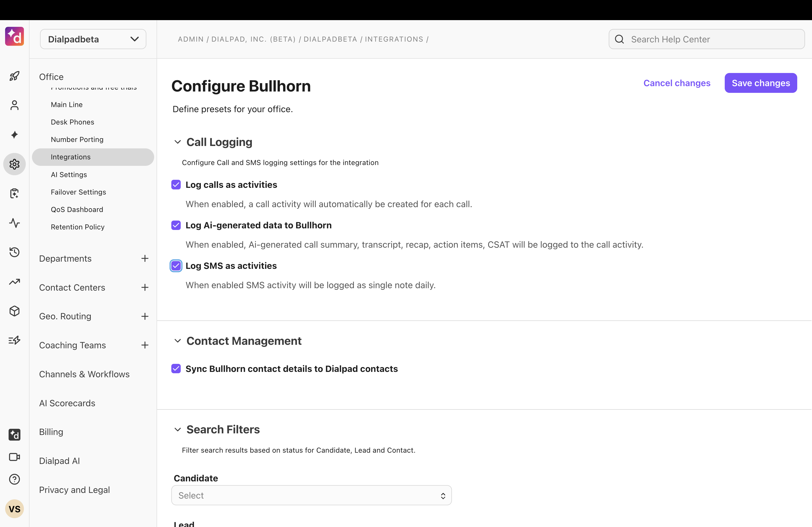The height and width of the screenshot is (527, 812).
Task: Open the Dialpadbeta office dropdown
Action: coord(93,39)
